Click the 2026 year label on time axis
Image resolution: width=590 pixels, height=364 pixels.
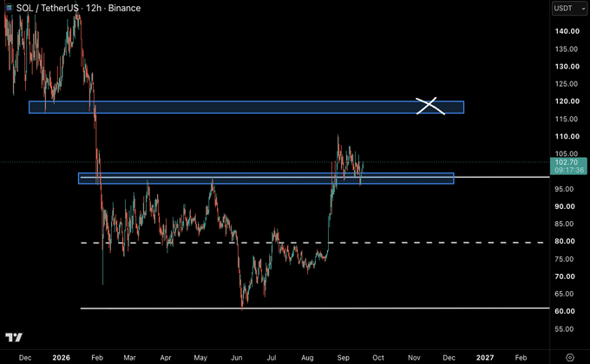point(61,358)
